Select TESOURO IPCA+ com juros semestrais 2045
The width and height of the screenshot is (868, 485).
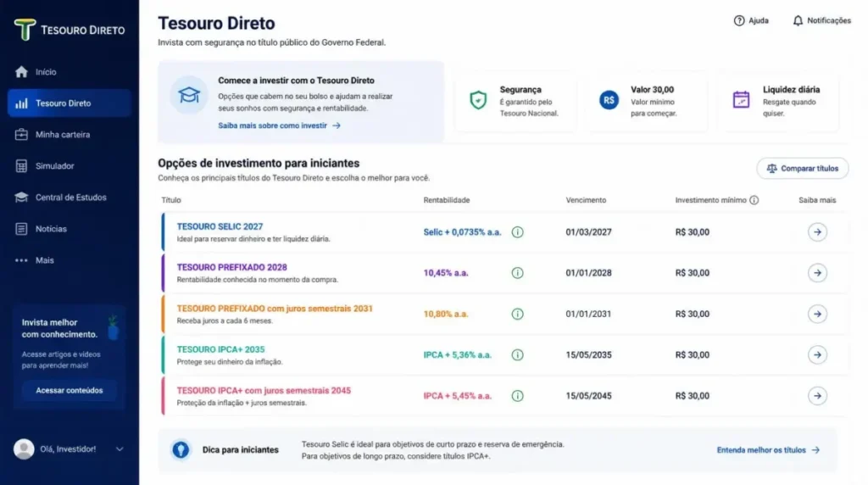click(264, 390)
